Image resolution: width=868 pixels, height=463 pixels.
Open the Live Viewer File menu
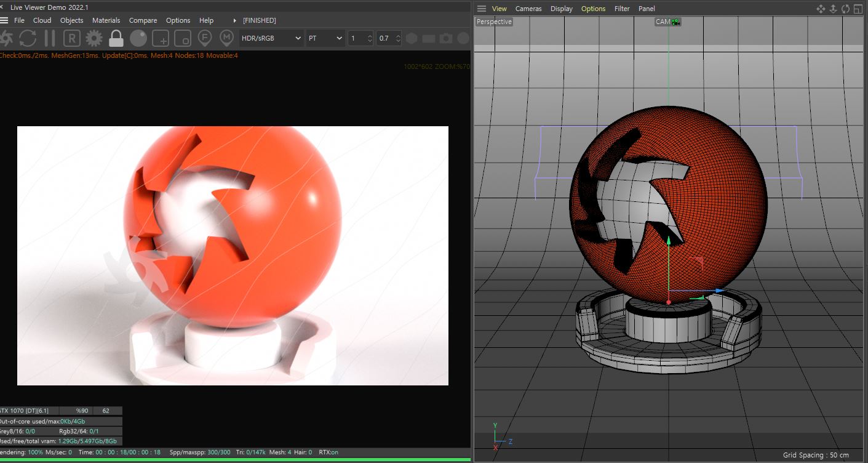tap(19, 20)
